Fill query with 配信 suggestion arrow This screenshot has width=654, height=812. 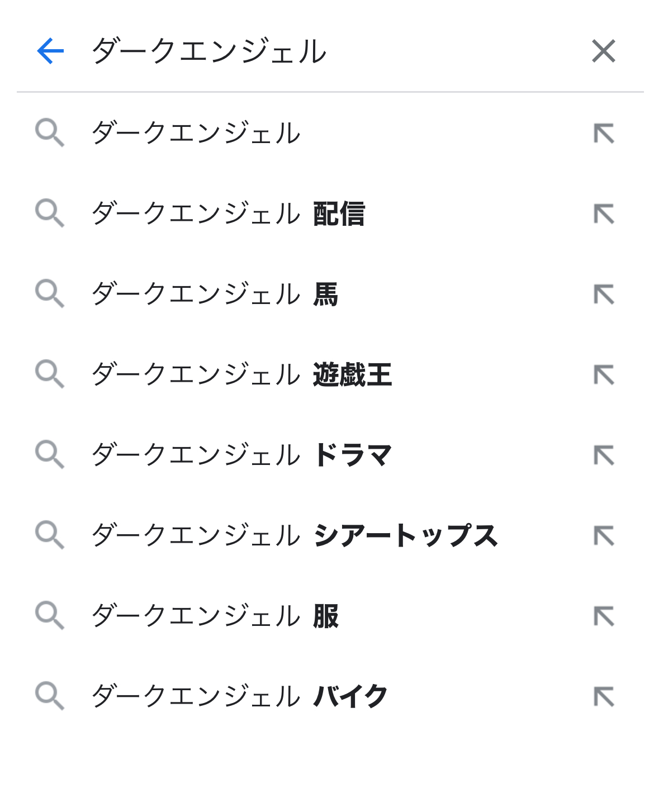(604, 214)
